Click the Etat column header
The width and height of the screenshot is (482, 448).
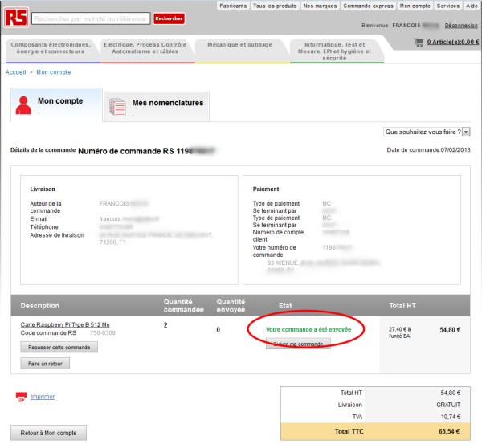285,306
